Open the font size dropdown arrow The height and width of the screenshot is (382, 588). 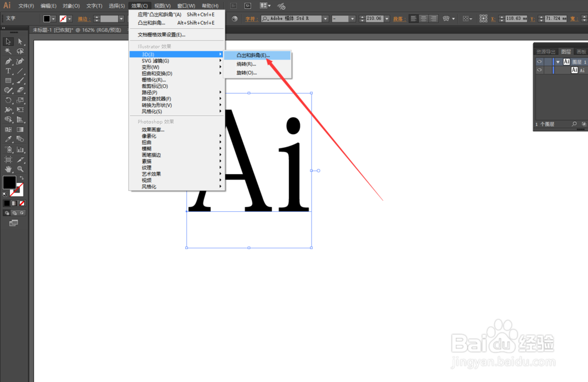click(x=387, y=18)
